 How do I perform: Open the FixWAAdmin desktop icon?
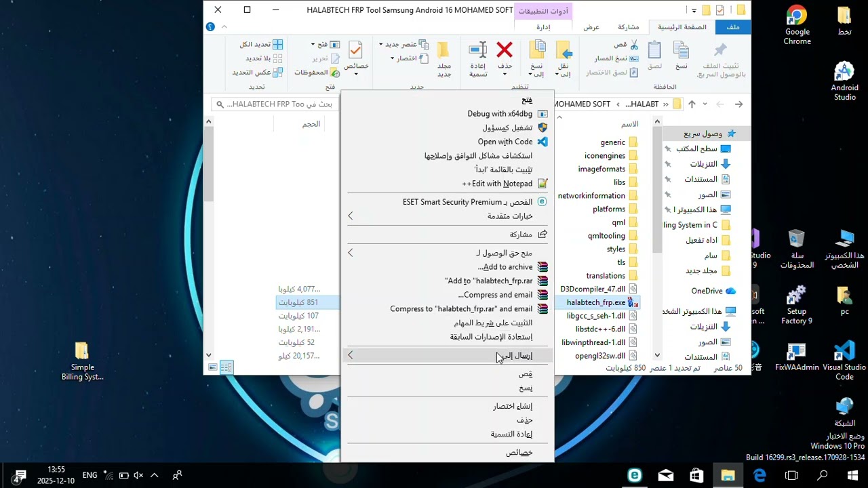pos(797,357)
